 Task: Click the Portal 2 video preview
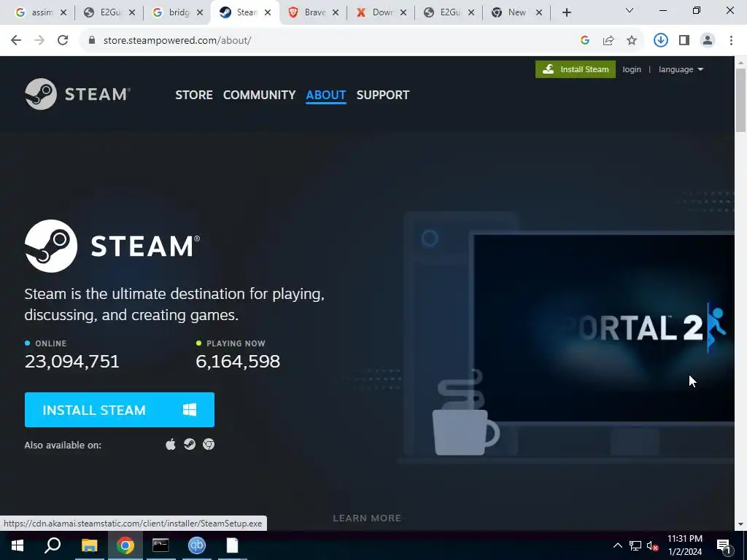pyautogui.click(x=604, y=329)
